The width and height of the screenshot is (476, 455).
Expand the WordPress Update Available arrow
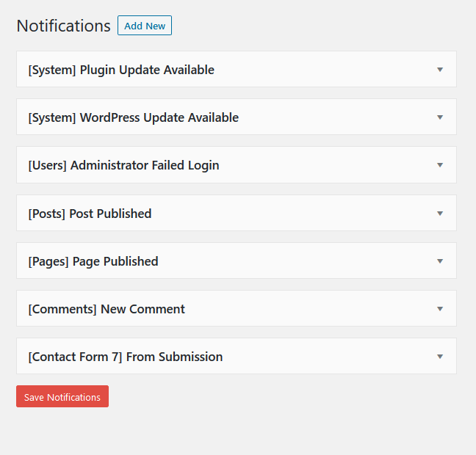[440, 117]
